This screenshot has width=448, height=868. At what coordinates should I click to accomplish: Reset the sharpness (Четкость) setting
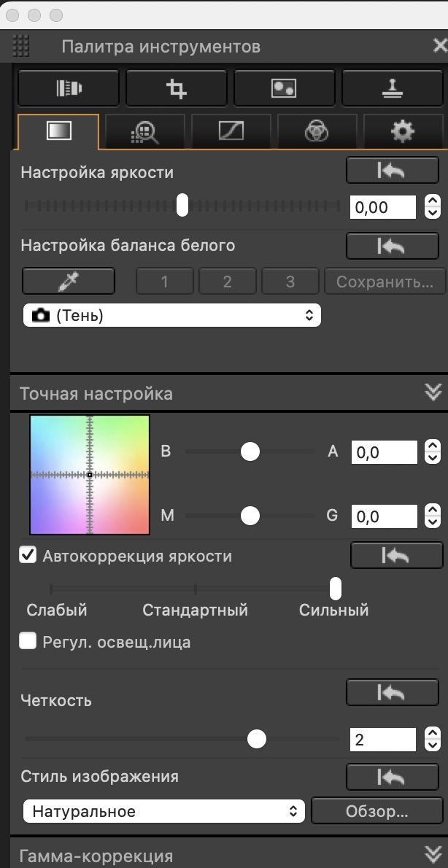click(x=392, y=692)
